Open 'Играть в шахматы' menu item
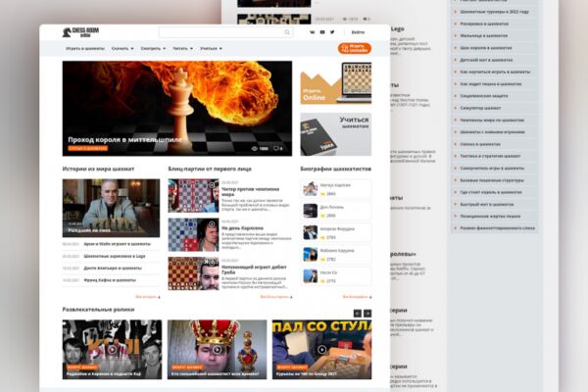Viewport: 588px width, 392px height. coord(85,48)
